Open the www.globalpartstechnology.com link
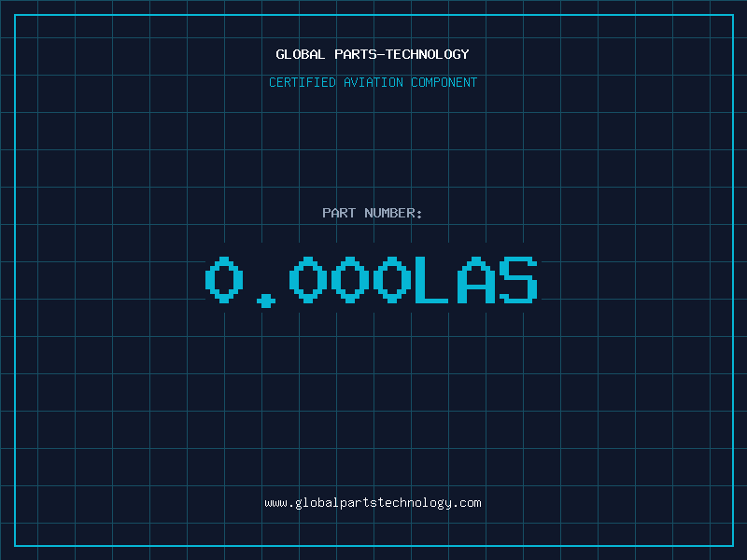This screenshot has height=560, width=747. point(373,503)
